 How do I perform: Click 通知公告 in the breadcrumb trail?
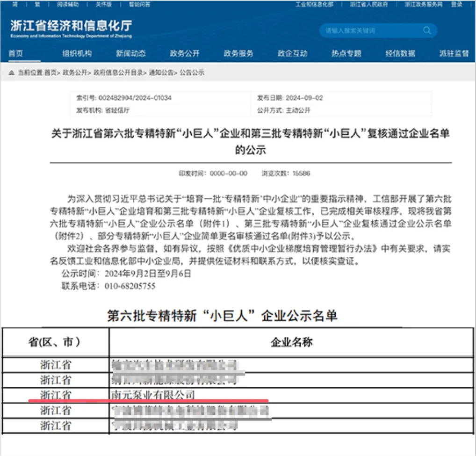pos(161,73)
